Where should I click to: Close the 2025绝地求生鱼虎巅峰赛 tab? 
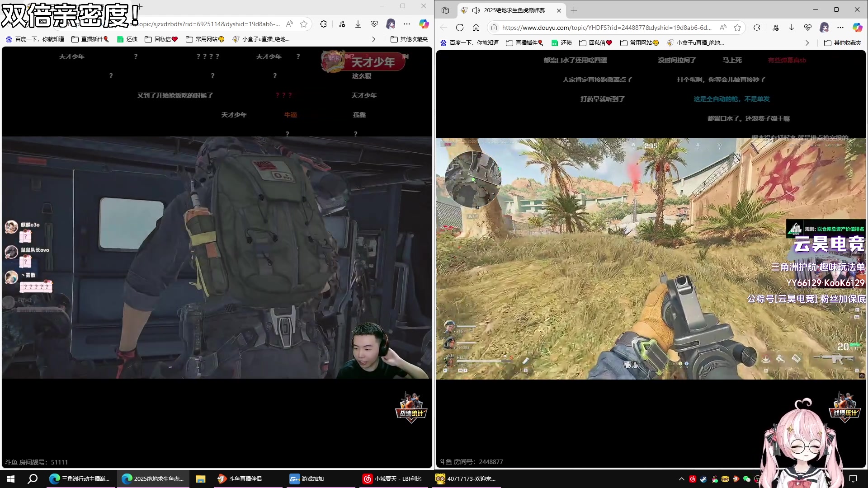[x=559, y=10]
